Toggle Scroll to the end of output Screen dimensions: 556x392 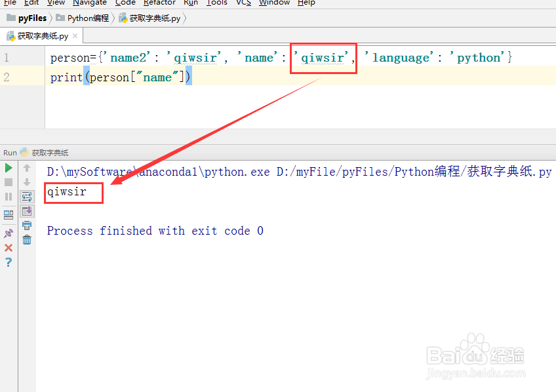pos(27,211)
